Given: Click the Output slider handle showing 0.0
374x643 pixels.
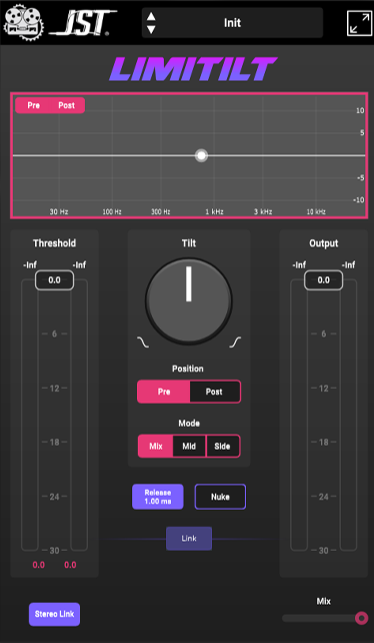Looking at the screenshot, I should pos(324,280).
